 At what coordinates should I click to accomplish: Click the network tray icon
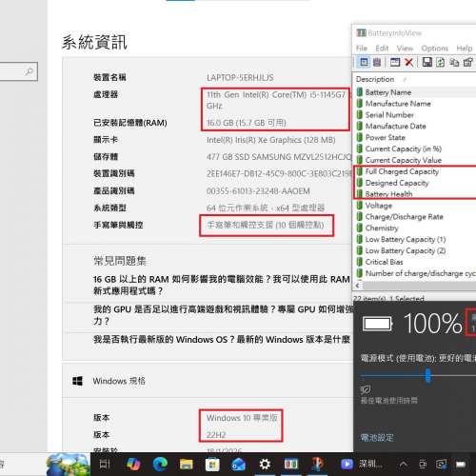click(442, 465)
